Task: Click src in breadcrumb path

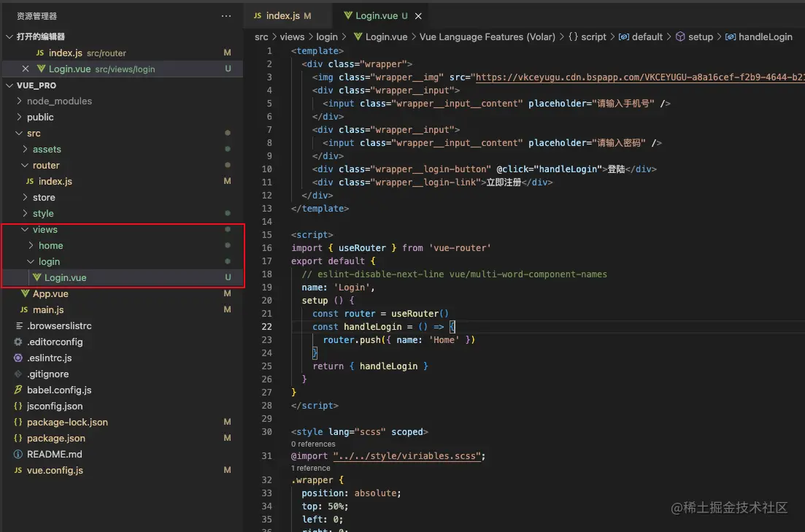Action: [x=261, y=37]
